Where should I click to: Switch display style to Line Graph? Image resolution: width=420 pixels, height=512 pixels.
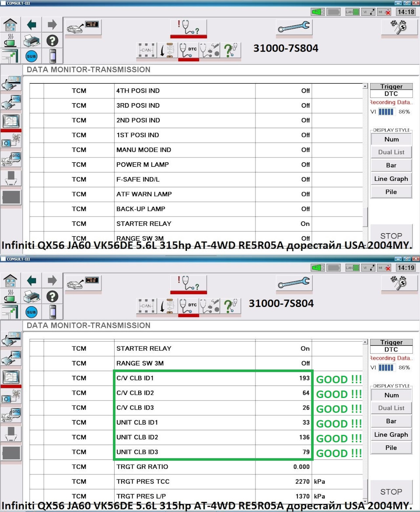pos(391,179)
